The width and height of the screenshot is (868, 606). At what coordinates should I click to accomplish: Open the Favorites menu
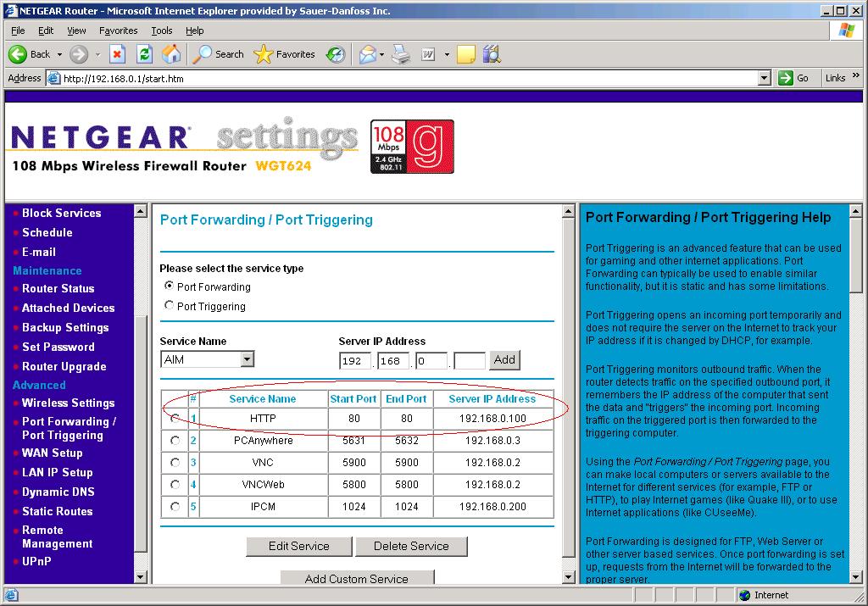[119, 31]
